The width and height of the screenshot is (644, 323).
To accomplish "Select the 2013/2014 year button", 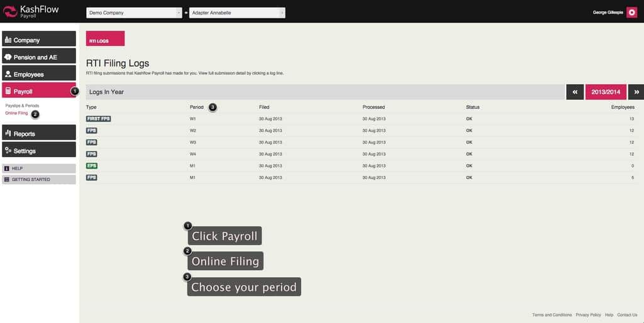I will click(606, 92).
